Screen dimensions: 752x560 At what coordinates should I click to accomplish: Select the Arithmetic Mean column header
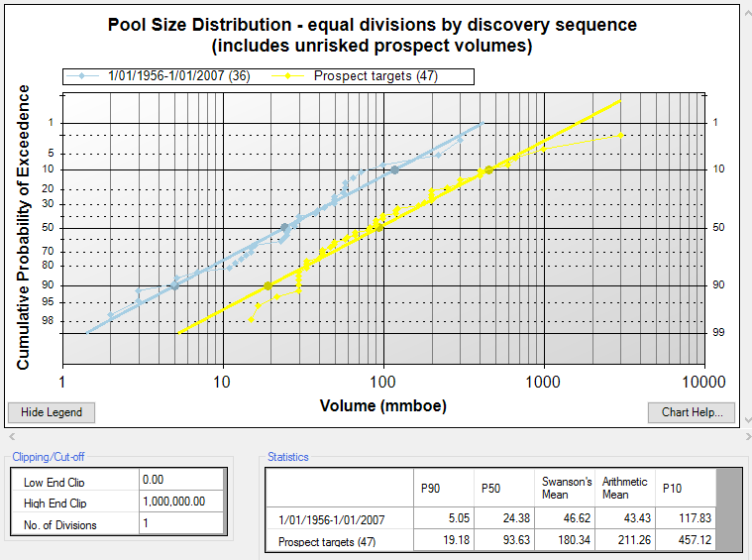pos(625,488)
